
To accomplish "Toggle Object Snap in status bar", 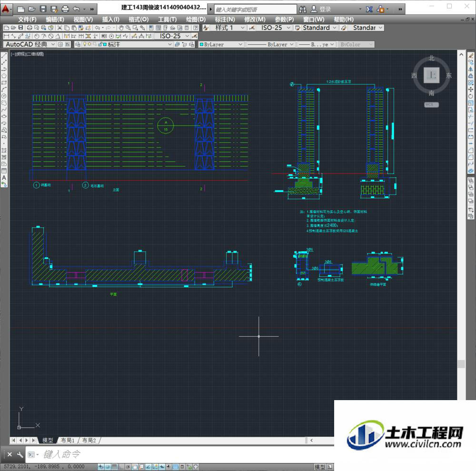I will click(135, 467).
